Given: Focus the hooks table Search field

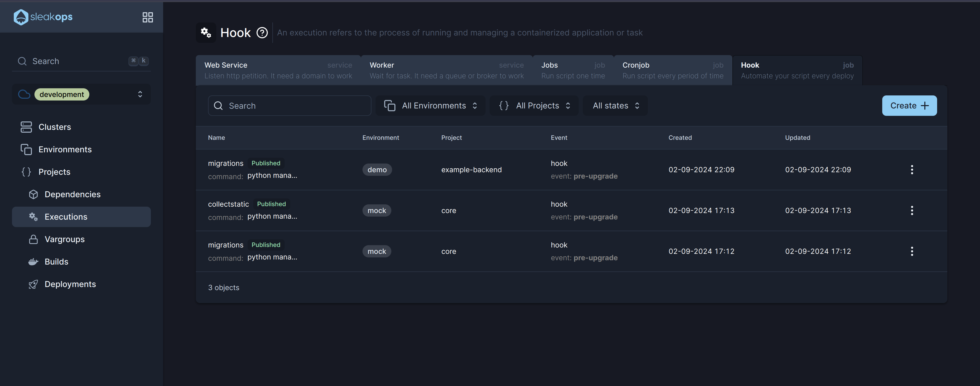Looking at the screenshot, I should (289, 106).
